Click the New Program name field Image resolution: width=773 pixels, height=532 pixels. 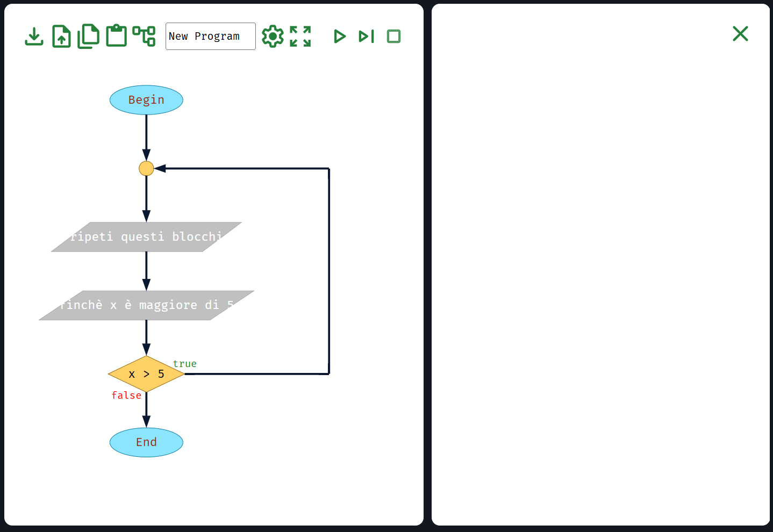pos(210,37)
